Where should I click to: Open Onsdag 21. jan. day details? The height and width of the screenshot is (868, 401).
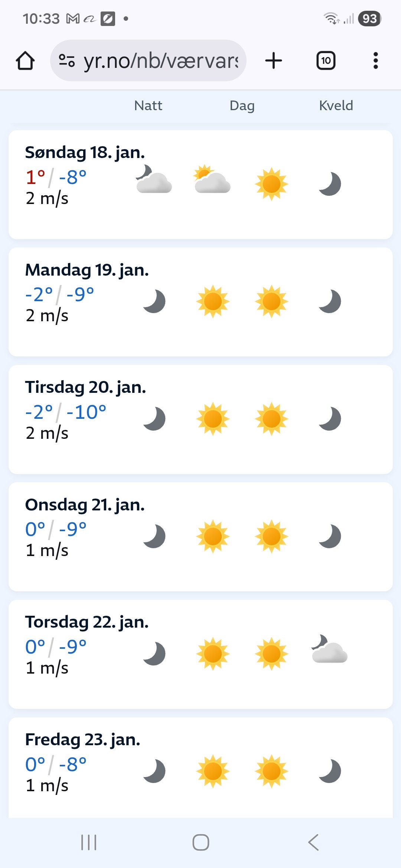pos(200,537)
